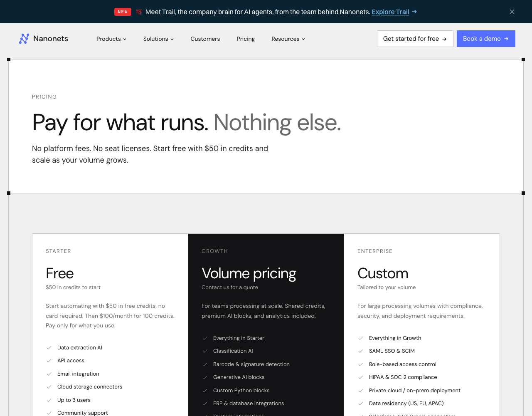Go to the Pricing menu item
The width and height of the screenshot is (532, 416).
246,39
